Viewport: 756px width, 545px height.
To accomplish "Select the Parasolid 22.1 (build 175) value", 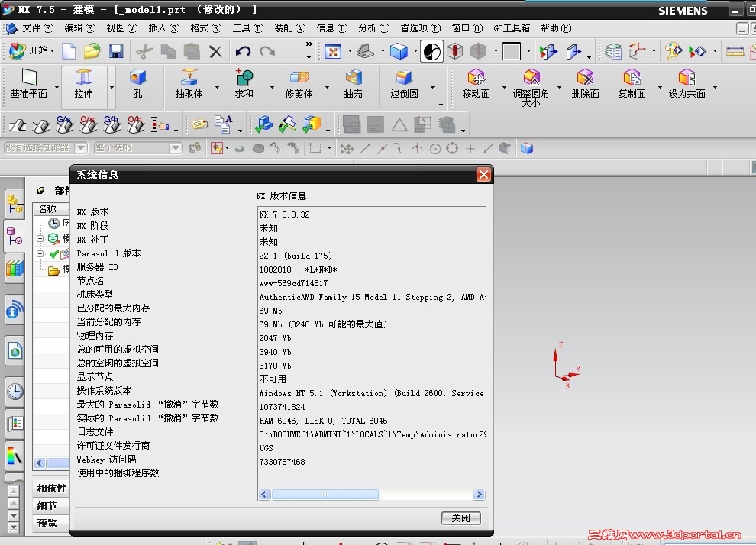I will (296, 256).
